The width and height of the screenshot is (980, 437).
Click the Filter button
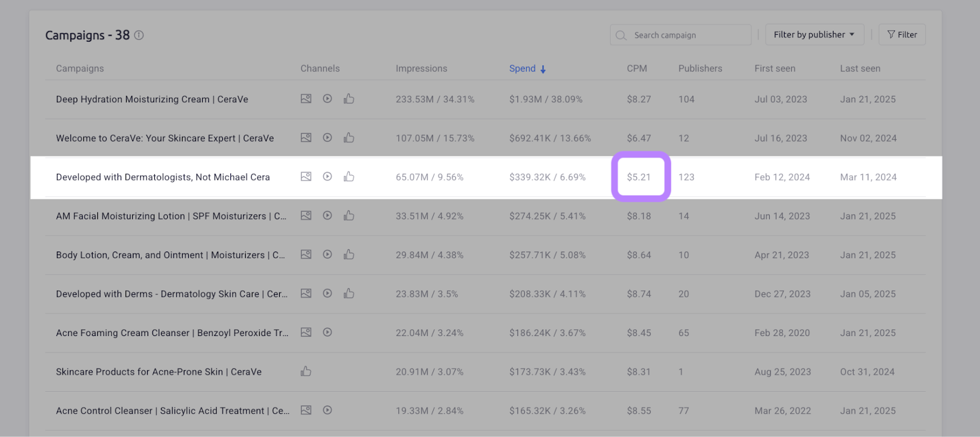(x=902, y=35)
